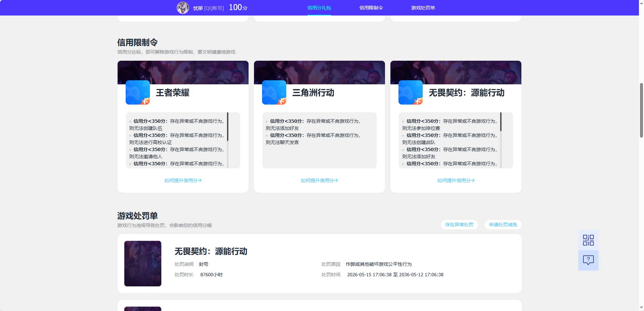Open 如何提升信用分 link under 无畏契约
The width and height of the screenshot is (644, 311).
(456, 180)
